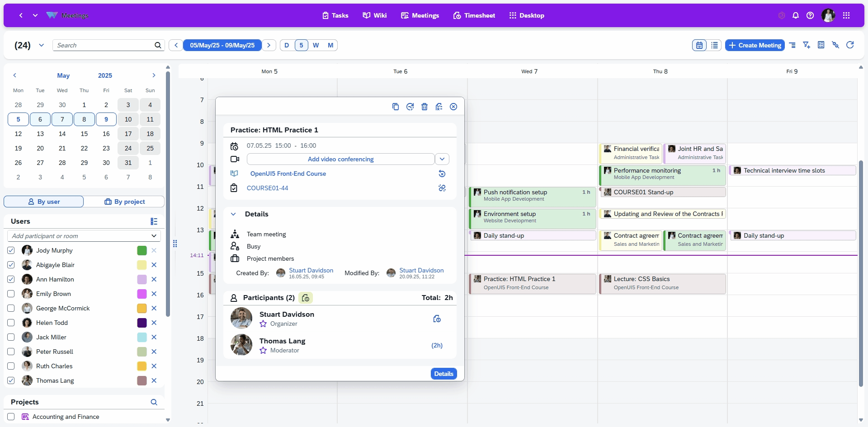
Task: Open the Timesheet menu item
Action: point(474,15)
